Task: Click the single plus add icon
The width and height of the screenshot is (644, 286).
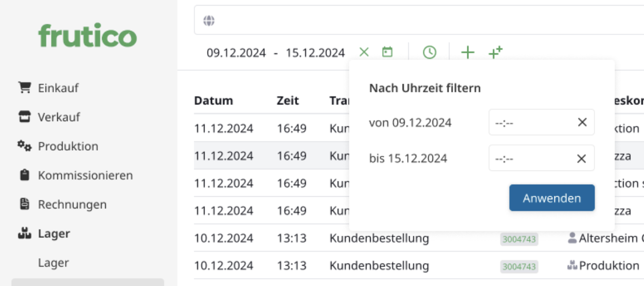Action: (467, 52)
